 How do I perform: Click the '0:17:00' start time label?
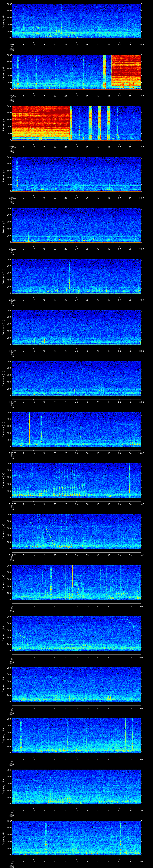pyautogui.click(x=12, y=861)
